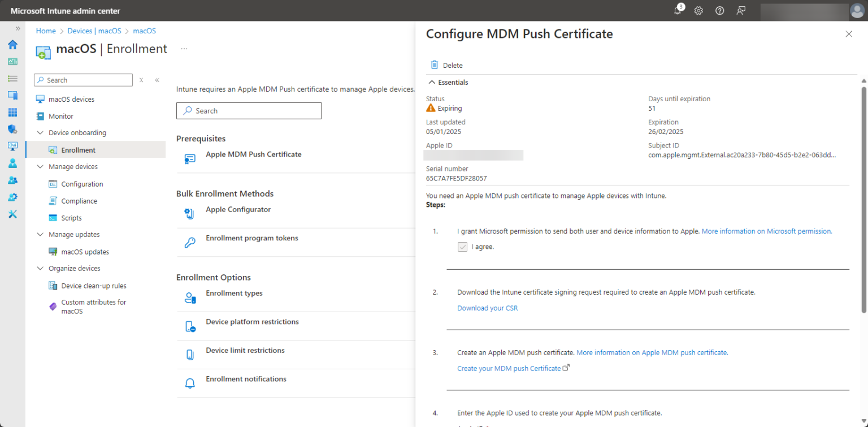The height and width of the screenshot is (427, 868).
Task: Click Device platform restrictions label
Action: (x=252, y=322)
